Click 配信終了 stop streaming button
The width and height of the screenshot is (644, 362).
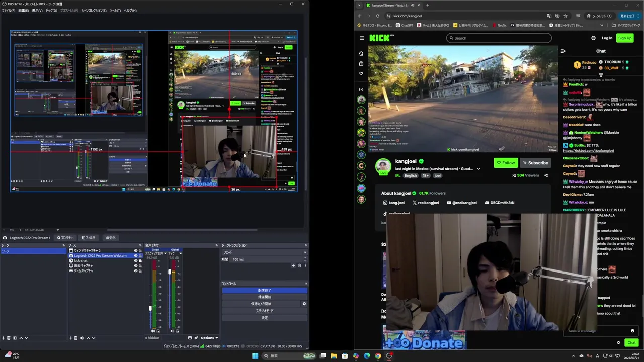click(x=264, y=290)
